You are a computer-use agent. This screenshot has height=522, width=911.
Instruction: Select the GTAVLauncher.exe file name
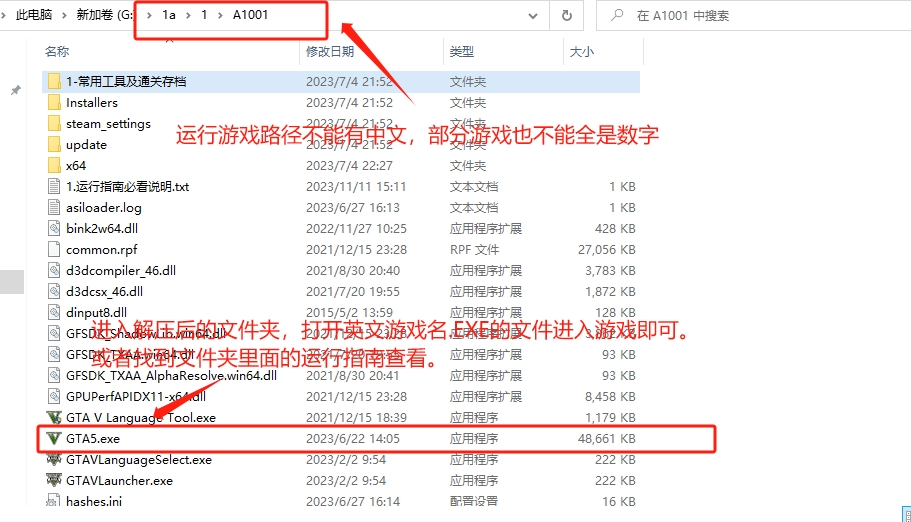119,481
